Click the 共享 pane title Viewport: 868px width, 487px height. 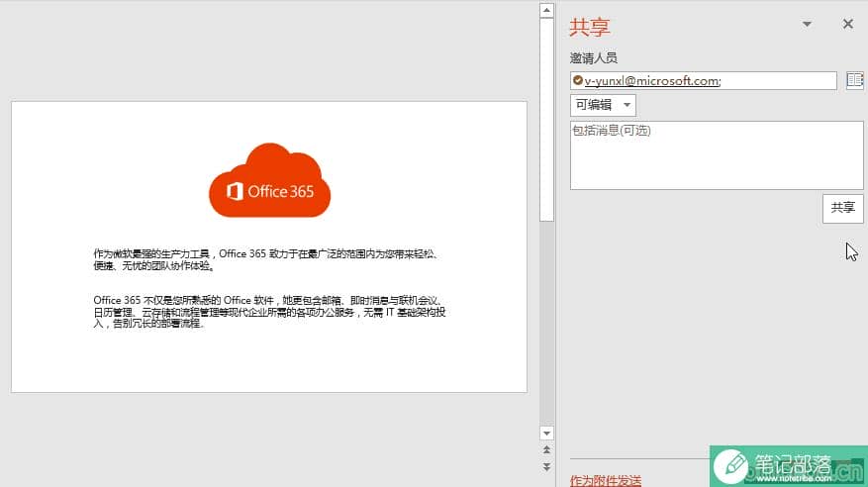(590, 27)
